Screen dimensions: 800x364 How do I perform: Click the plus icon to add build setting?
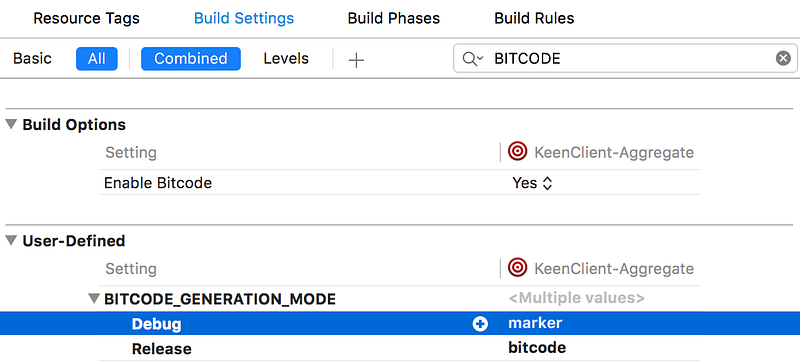(x=356, y=60)
